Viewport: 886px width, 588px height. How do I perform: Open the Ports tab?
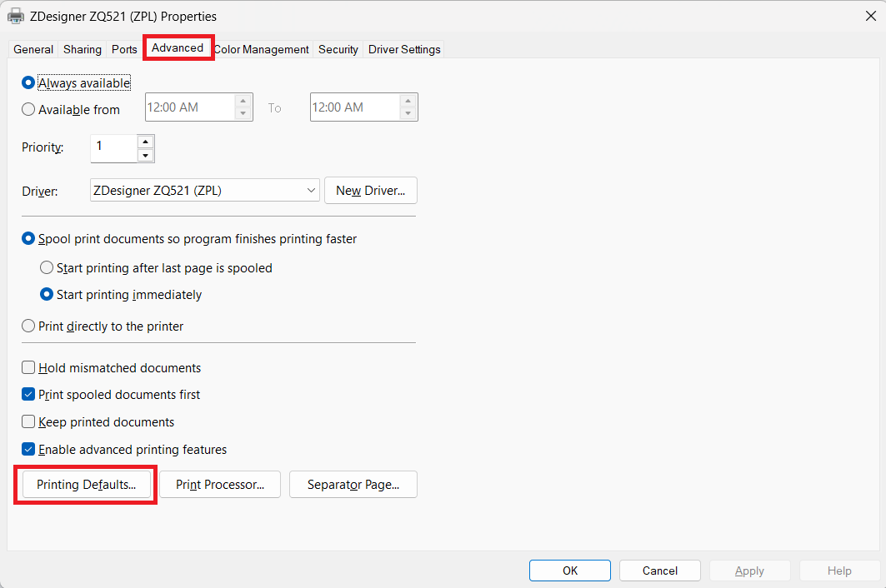(124, 49)
